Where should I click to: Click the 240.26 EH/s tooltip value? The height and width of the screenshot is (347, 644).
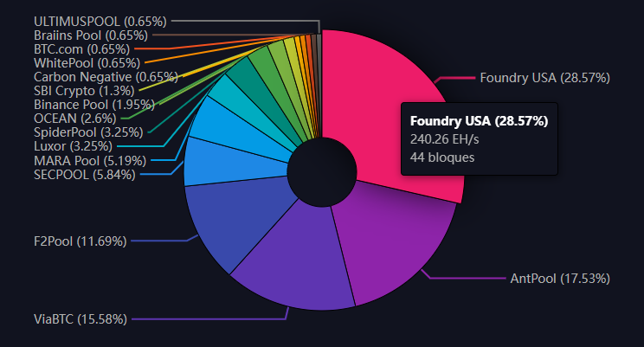point(444,139)
